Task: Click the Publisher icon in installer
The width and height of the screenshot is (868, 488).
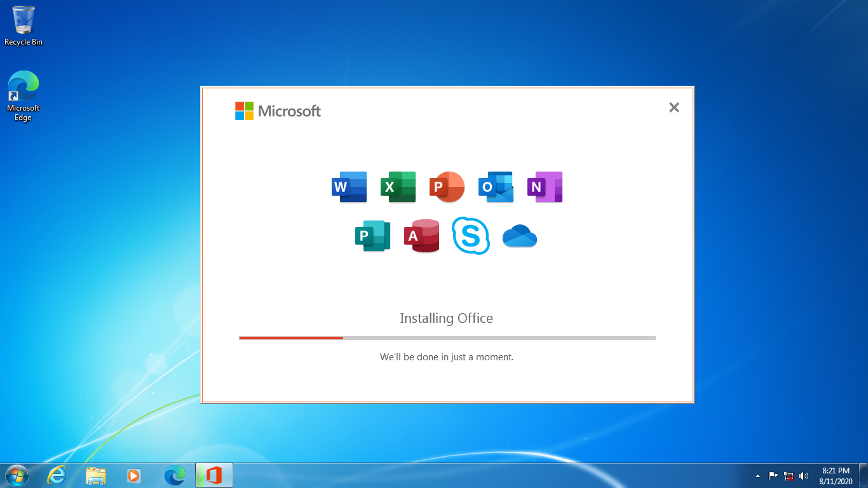Action: point(372,236)
